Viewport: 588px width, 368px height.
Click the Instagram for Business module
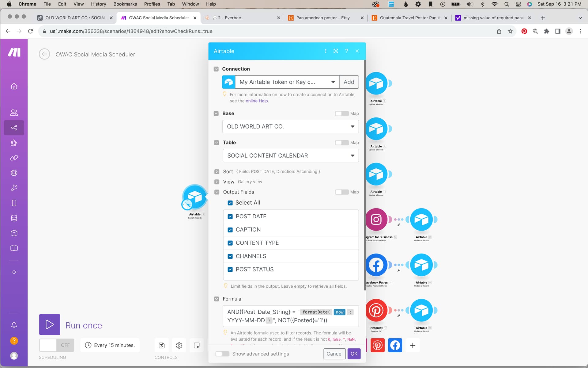point(376,220)
